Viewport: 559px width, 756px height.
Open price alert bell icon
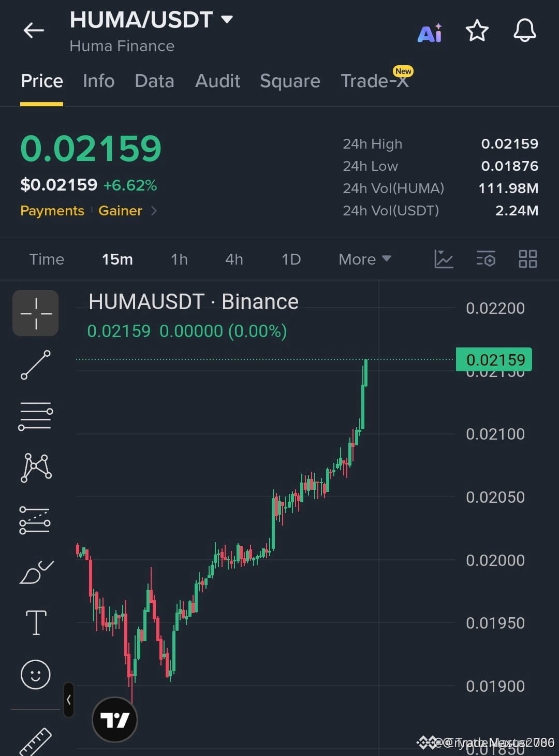tap(524, 30)
